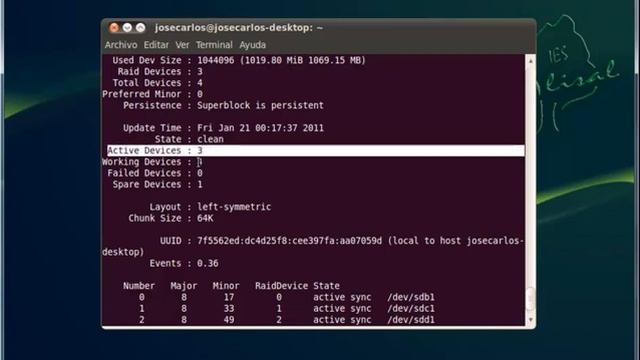Image resolution: width=640 pixels, height=360 pixels.
Task: Click the terminal scrollbar thumb
Action: pyautogui.click(x=531, y=300)
